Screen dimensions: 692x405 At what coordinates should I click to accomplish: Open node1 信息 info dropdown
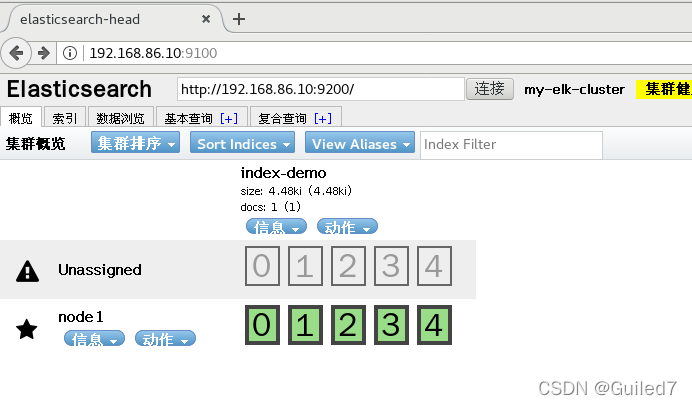[x=94, y=338]
